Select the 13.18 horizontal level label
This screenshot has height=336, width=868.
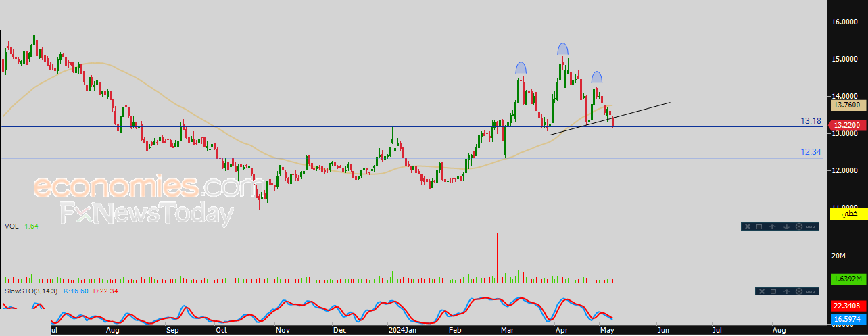(811, 121)
